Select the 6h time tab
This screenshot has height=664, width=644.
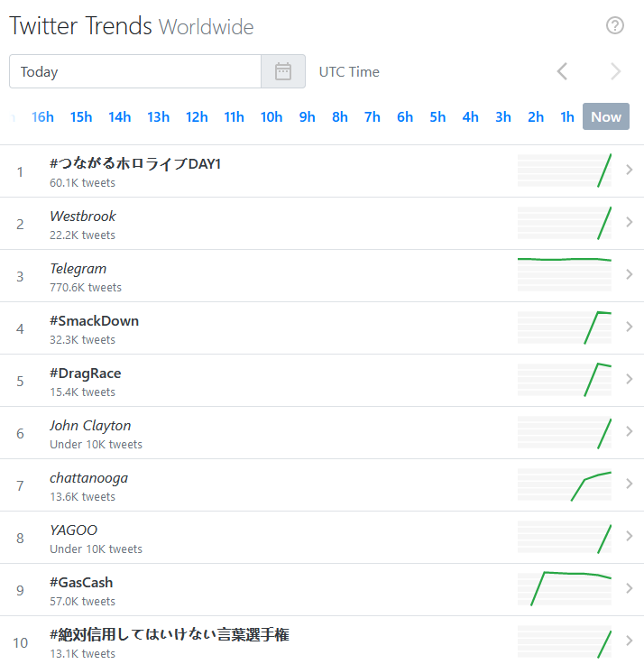[405, 117]
